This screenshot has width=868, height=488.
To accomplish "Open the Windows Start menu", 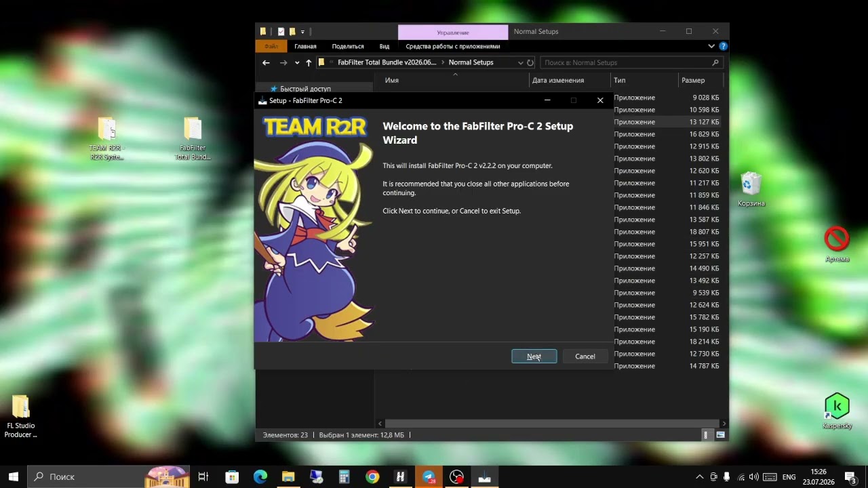I will pyautogui.click(x=14, y=476).
